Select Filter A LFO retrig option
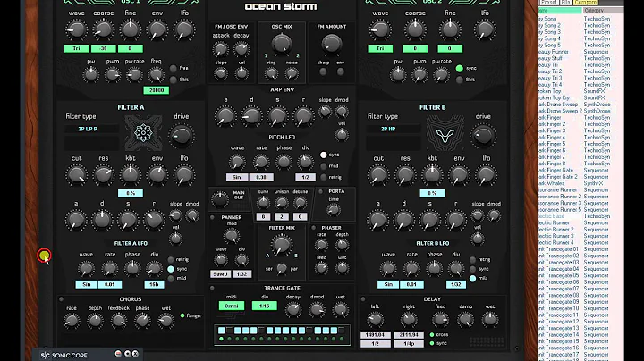Viewport: 644px width, 361px height. 171,259
